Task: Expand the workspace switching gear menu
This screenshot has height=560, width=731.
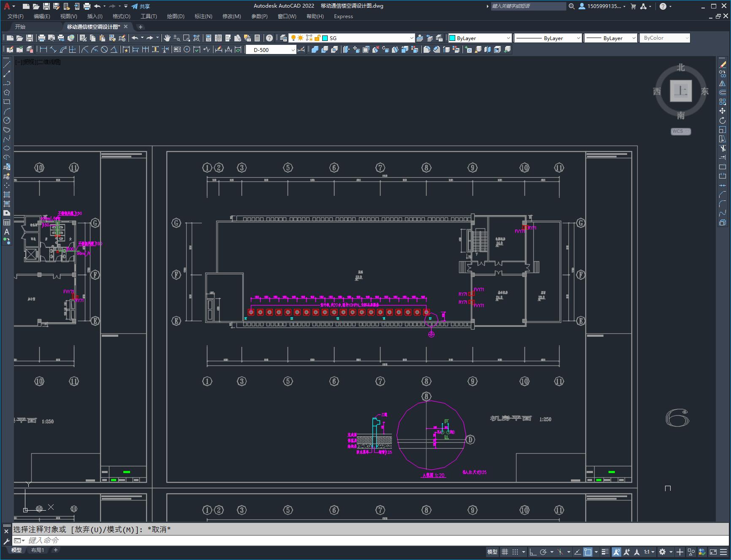Action: click(x=671, y=552)
